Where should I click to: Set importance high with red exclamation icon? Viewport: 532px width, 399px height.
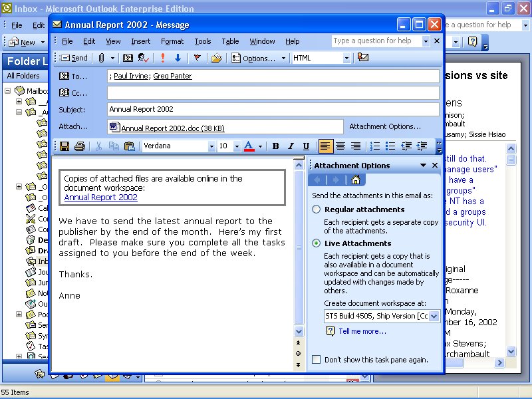pyautogui.click(x=163, y=58)
